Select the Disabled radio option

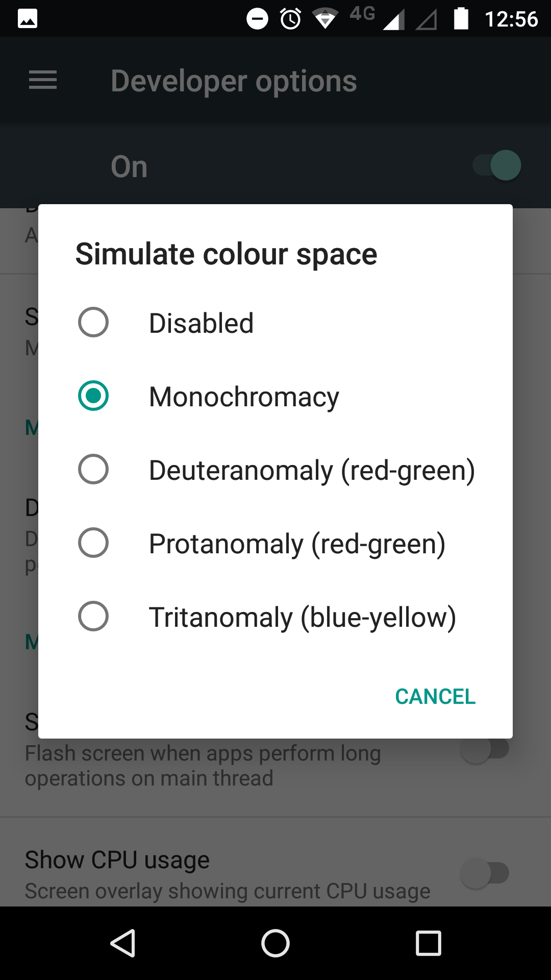click(x=275, y=323)
